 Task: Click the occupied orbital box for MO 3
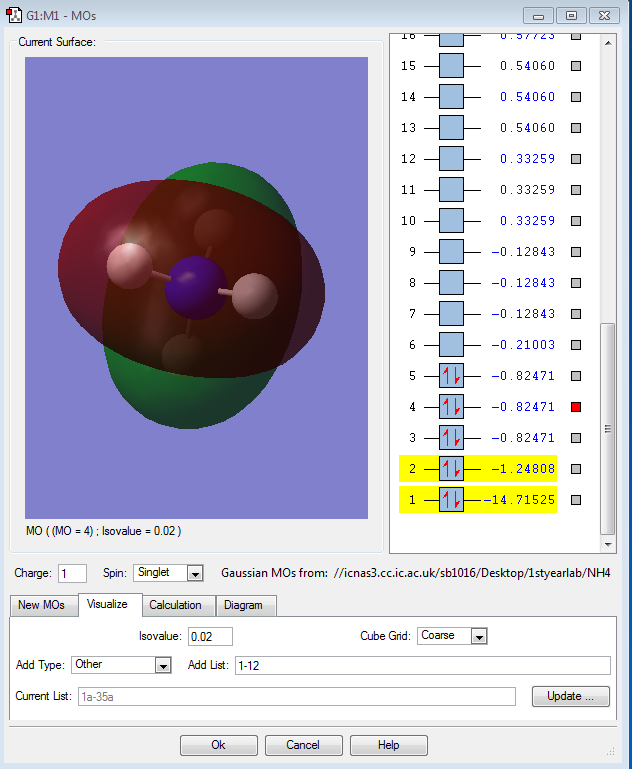pos(451,438)
